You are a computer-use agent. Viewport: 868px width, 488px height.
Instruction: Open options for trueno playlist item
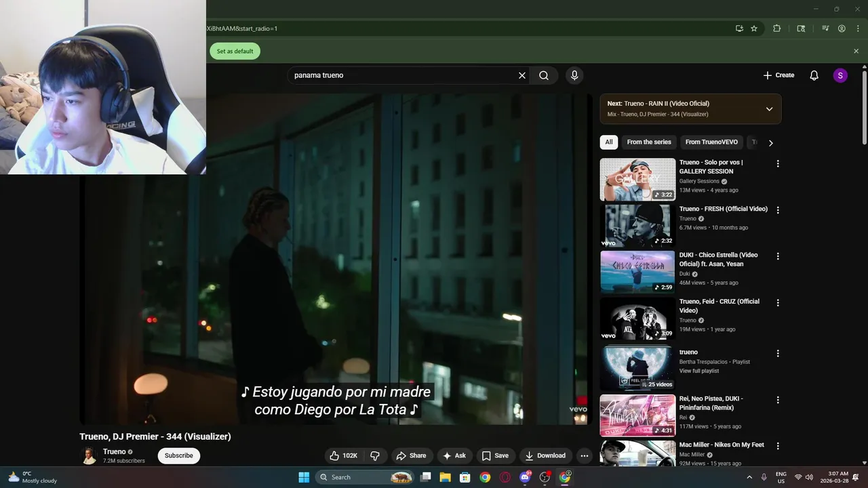click(x=778, y=353)
